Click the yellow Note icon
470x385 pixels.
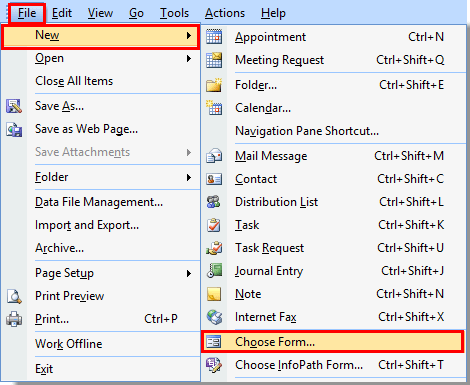(x=214, y=294)
